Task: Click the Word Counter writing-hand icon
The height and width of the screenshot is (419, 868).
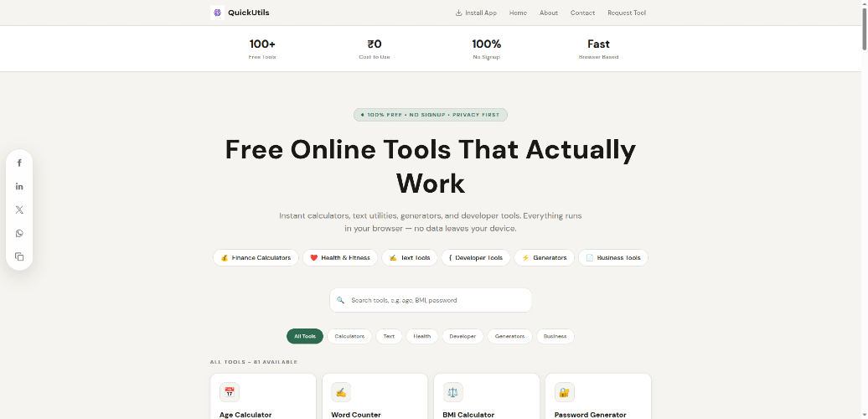Action: click(341, 392)
